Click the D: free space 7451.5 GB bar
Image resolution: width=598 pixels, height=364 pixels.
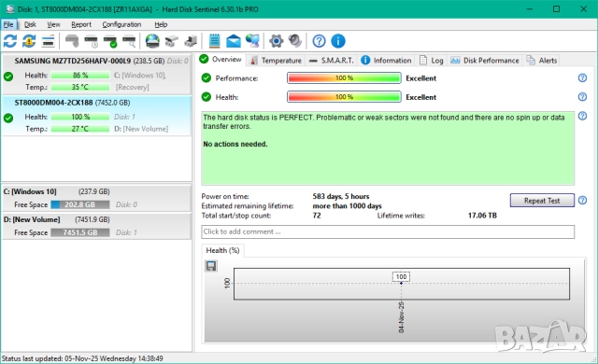(x=80, y=232)
